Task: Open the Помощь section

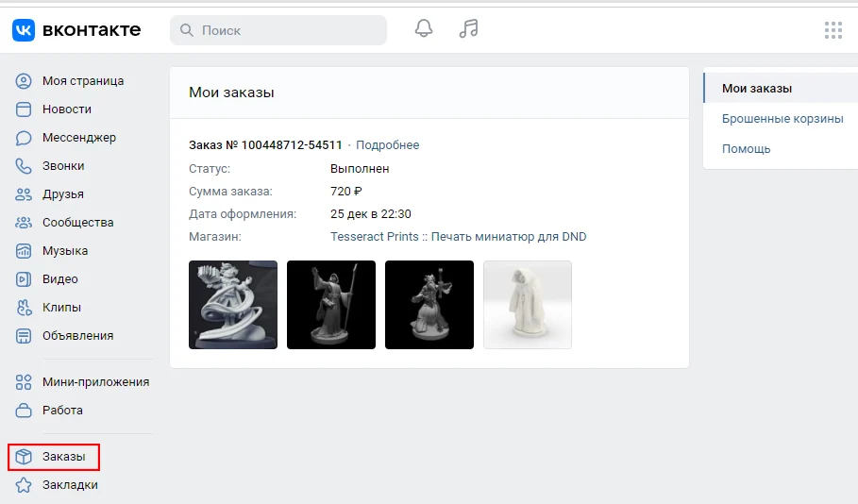Action: pyautogui.click(x=746, y=149)
